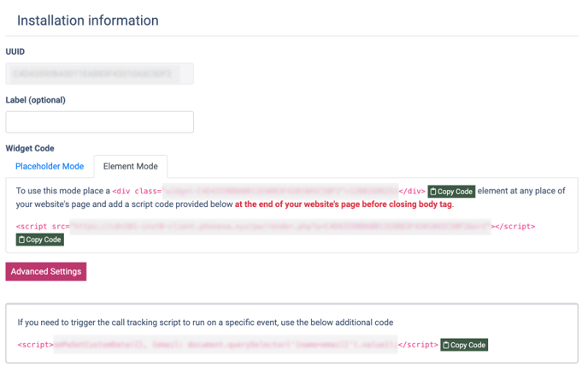Select the Element Mode tab
The image size is (588, 373).
pyautogui.click(x=131, y=166)
